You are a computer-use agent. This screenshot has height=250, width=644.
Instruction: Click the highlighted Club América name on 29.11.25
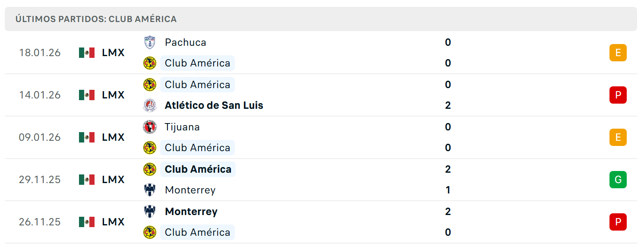198,169
